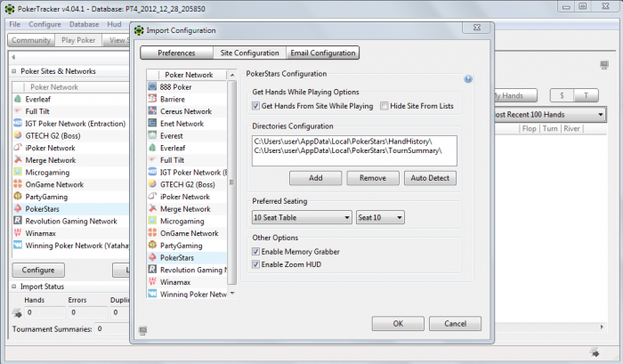Confirm the dialog with OK
Screen dimensions: 623x364
398,323
